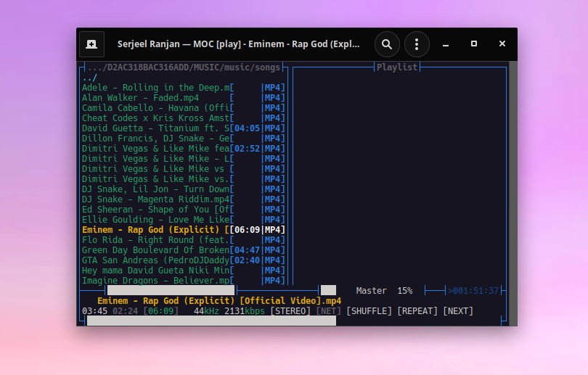Select GTA San Andreas PedroDJDaddy track
This screenshot has height=375, width=588.
coord(184,260)
